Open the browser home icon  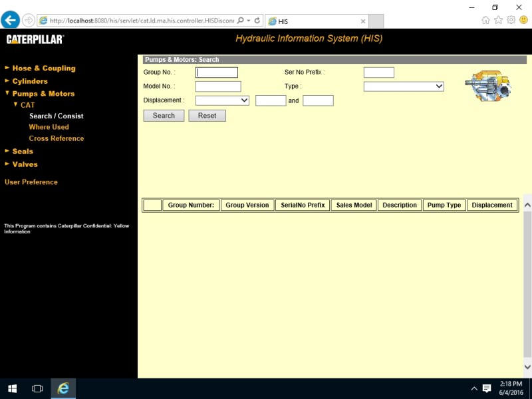click(486, 20)
